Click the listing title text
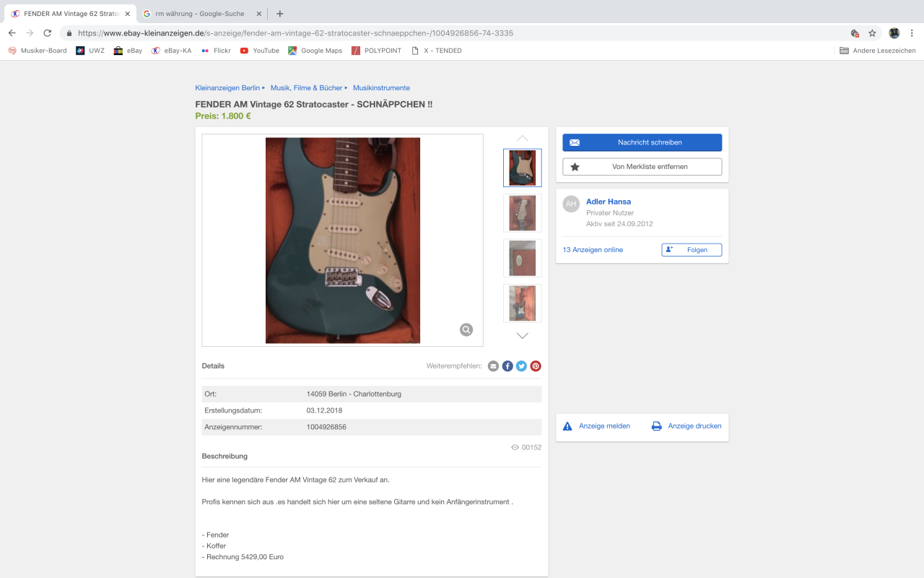The height and width of the screenshot is (578, 924). tap(314, 104)
